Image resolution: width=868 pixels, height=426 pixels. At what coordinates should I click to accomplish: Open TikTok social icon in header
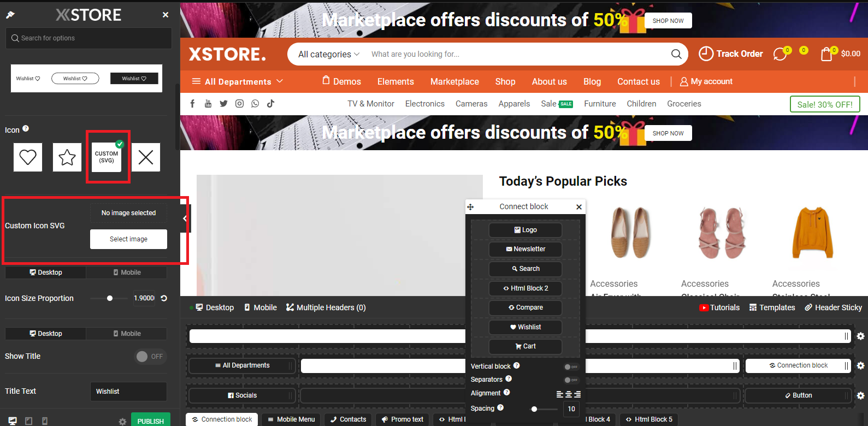pos(270,104)
